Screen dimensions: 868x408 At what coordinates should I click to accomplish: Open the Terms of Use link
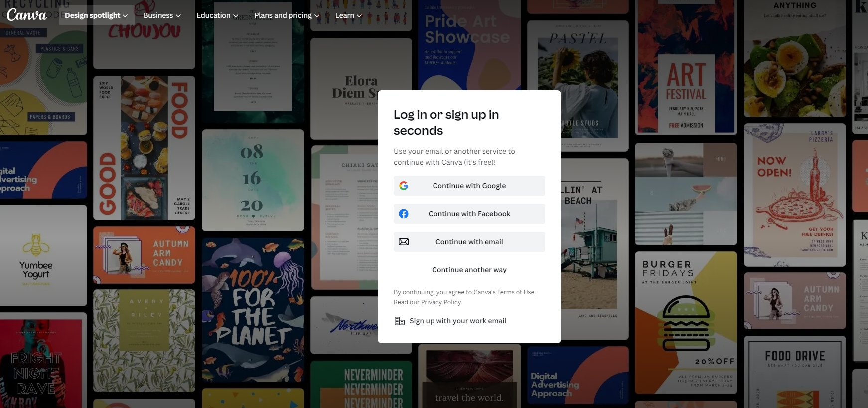pyautogui.click(x=516, y=292)
